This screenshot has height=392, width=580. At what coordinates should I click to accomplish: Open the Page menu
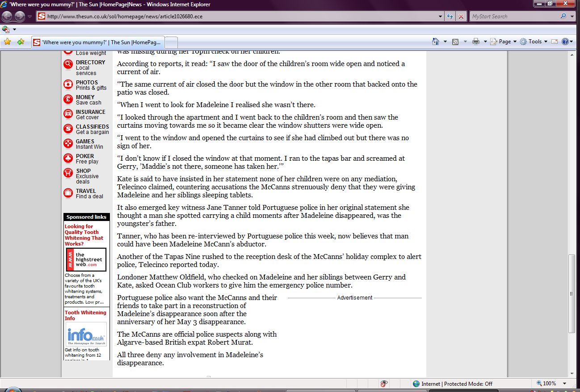coord(504,42)
